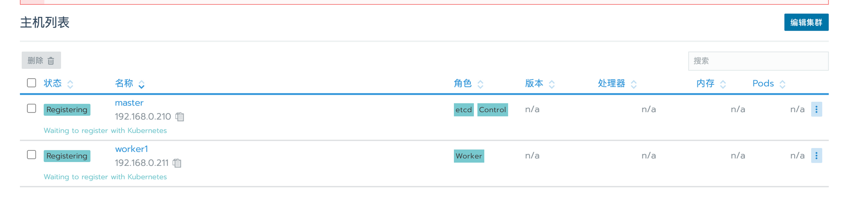Check the worker1 host row checkbox

coord(31,155)
